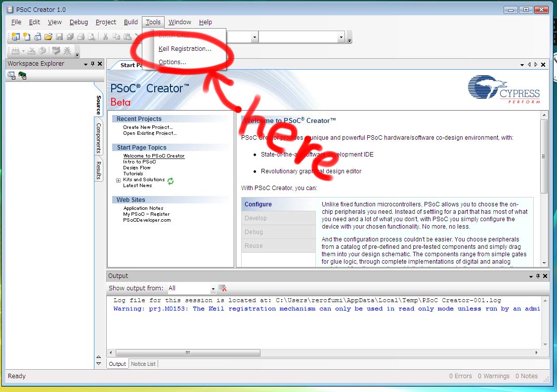Open the Help menu
The width and height of the screenshot is (557, 392).
205,22
